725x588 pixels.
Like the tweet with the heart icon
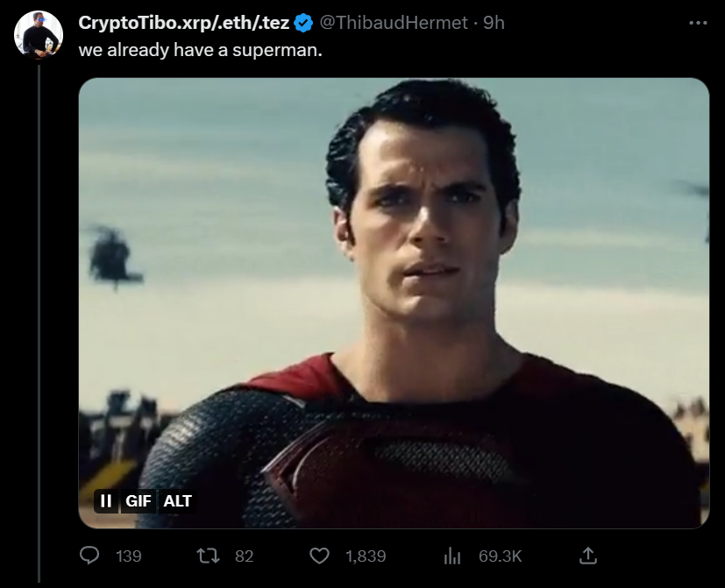pos(319,556)
